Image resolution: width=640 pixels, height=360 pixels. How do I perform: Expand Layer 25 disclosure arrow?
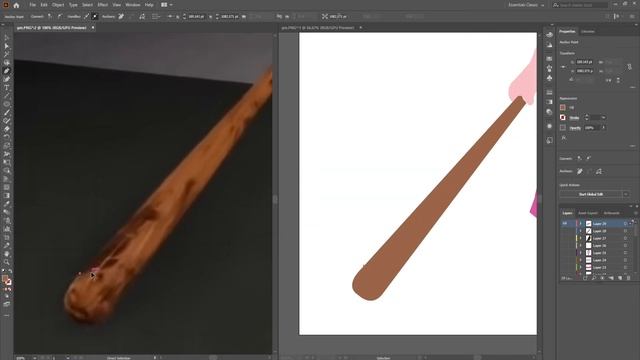tap(581, 253)
